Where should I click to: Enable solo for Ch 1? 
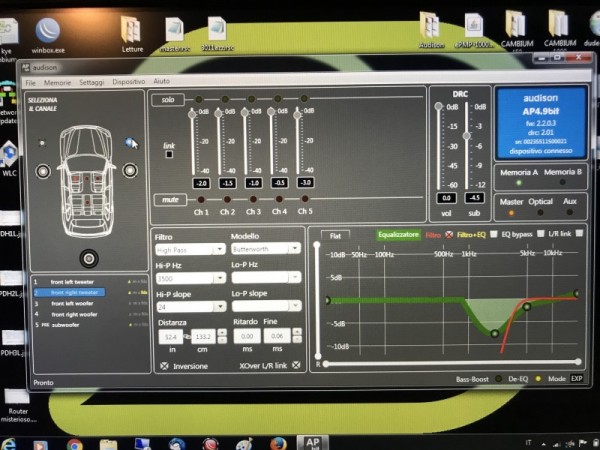(199, 99)
